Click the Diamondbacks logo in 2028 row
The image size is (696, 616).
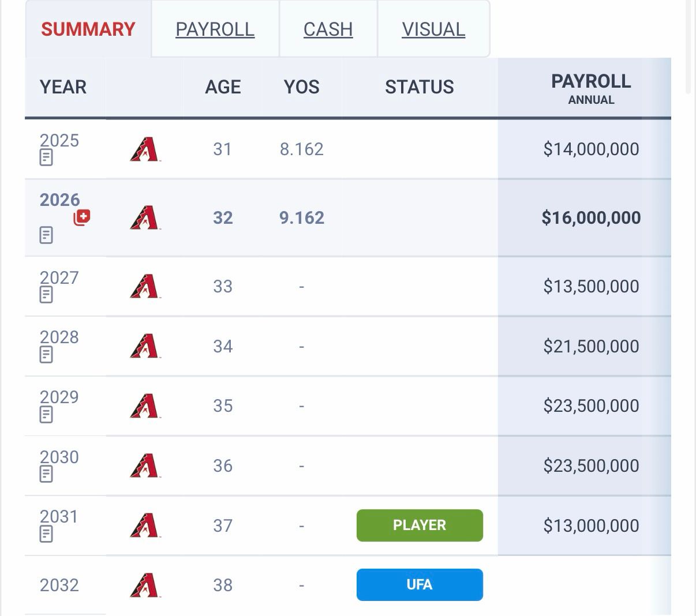[x=145, y=346]
